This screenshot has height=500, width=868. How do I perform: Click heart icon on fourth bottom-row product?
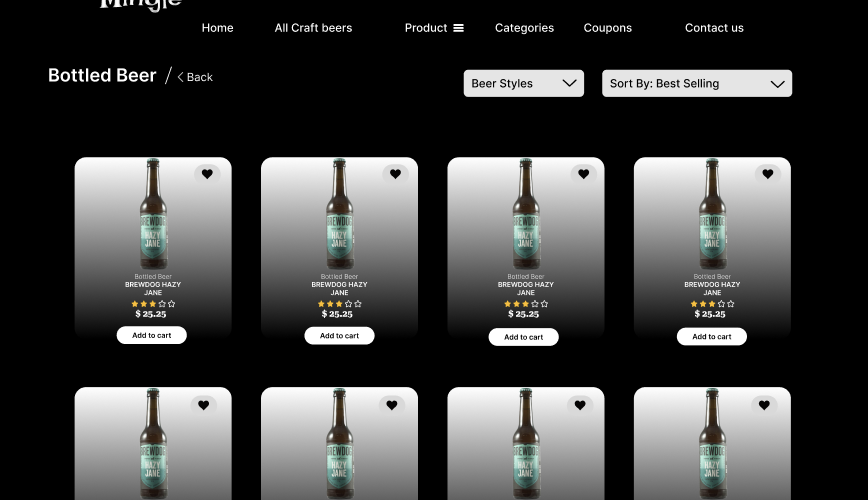pos(764,405)
